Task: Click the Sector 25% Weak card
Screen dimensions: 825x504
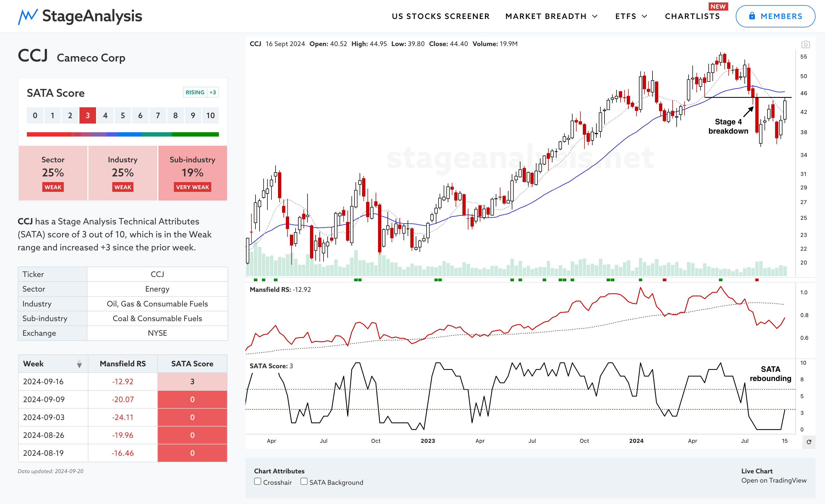Action: 53,173
